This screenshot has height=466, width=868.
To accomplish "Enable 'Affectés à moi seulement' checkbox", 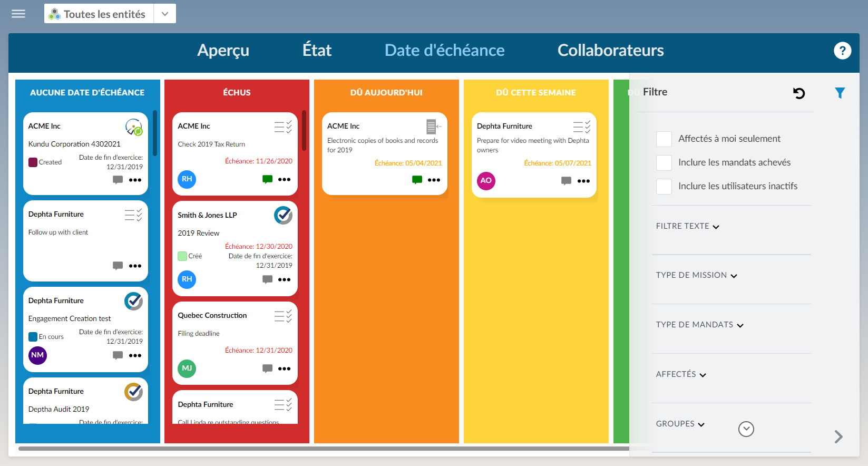I will pyautogui.click(x=664, y=139).
